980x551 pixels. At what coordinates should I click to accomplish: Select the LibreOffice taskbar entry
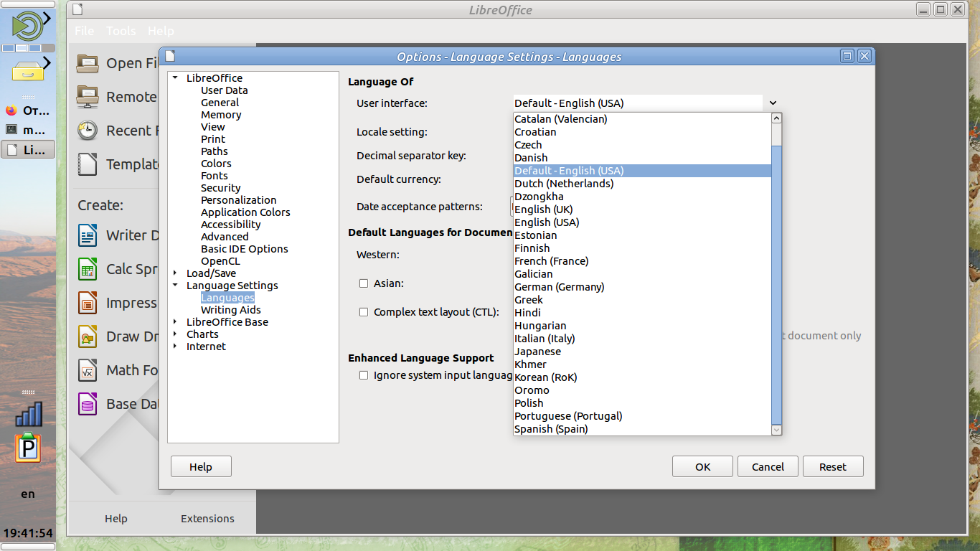(x=28, y=149)
